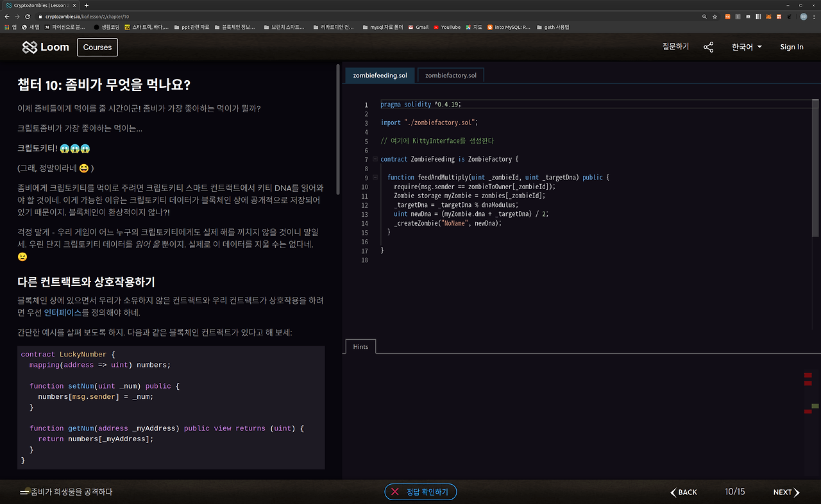The width and height of the screenshot is (821, 504).
Task: Click the pragma solidity line in the editor
Action: (x=421, y=105)
